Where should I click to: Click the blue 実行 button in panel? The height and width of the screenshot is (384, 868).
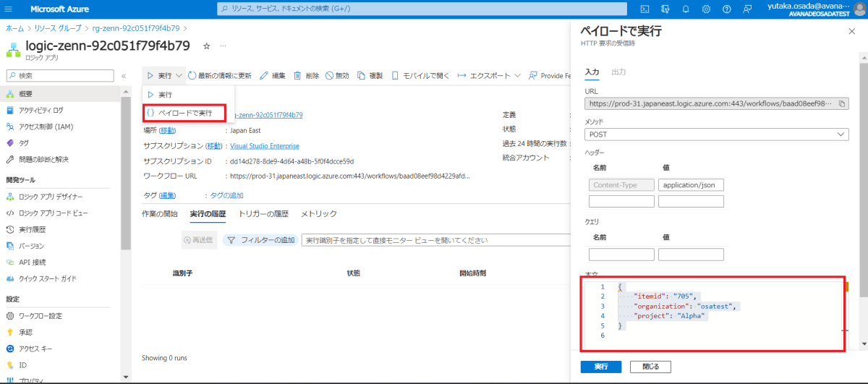coord(601,367)
